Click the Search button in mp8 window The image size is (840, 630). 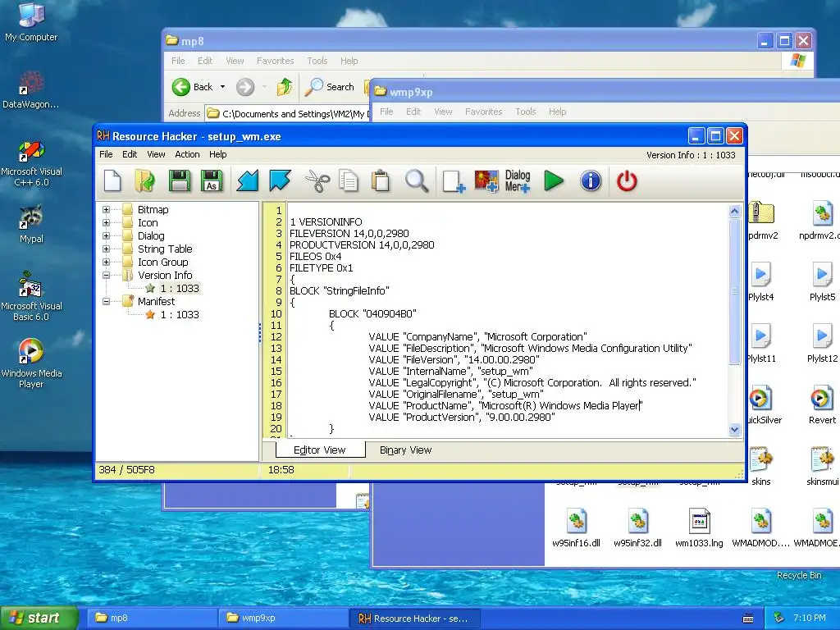pos(330,86)
